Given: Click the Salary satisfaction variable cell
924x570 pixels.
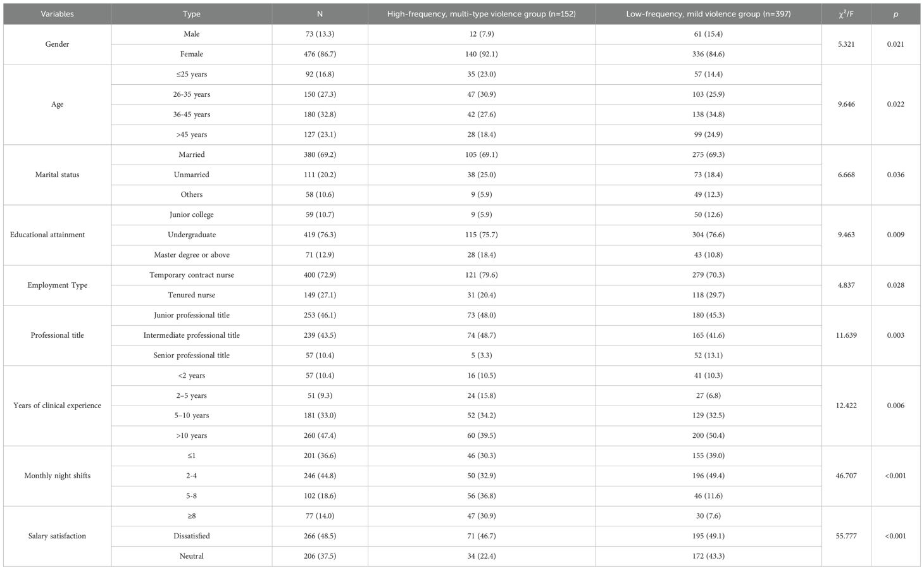Looking at the screenshot, I should point(57,536).
